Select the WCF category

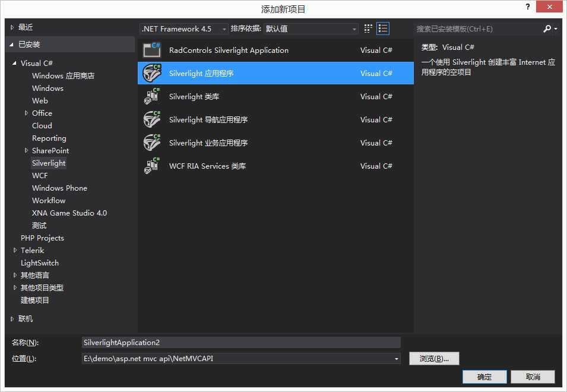pyautogui.click(x=40, y=175)
